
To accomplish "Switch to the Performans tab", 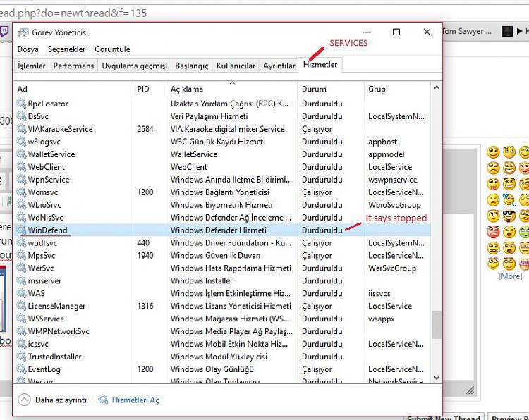I will (73, 66).
